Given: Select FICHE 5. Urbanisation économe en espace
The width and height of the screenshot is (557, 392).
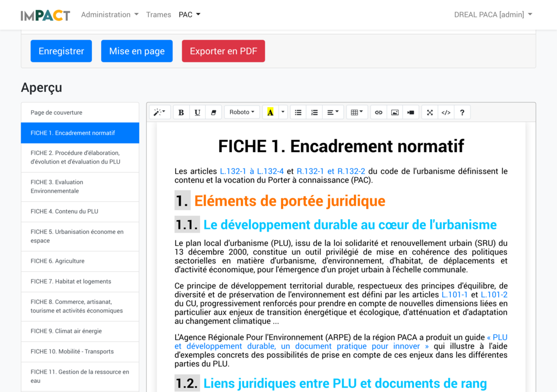Looking at the screenshot, I should coord(80,237).
